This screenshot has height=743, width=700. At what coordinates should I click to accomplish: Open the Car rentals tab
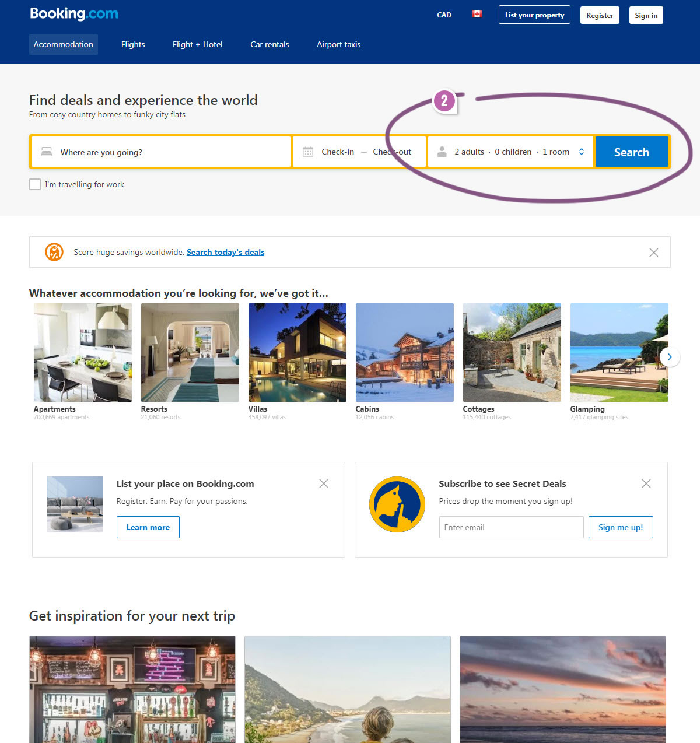[269, 44]
